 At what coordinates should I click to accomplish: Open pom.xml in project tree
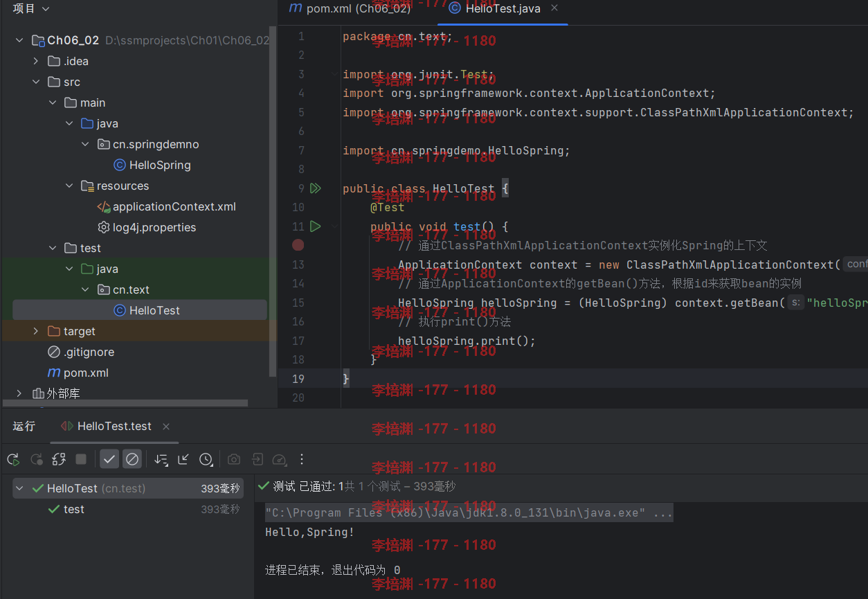coord(78,373)
